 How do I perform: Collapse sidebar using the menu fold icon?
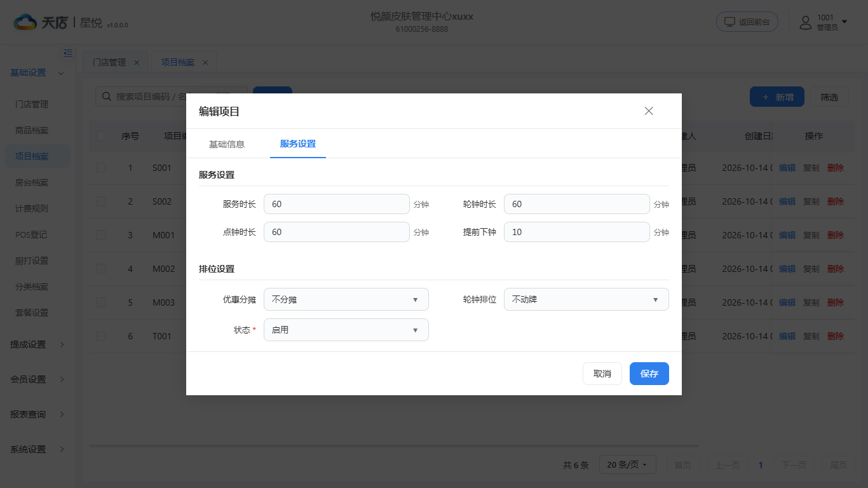coord(68,53)
